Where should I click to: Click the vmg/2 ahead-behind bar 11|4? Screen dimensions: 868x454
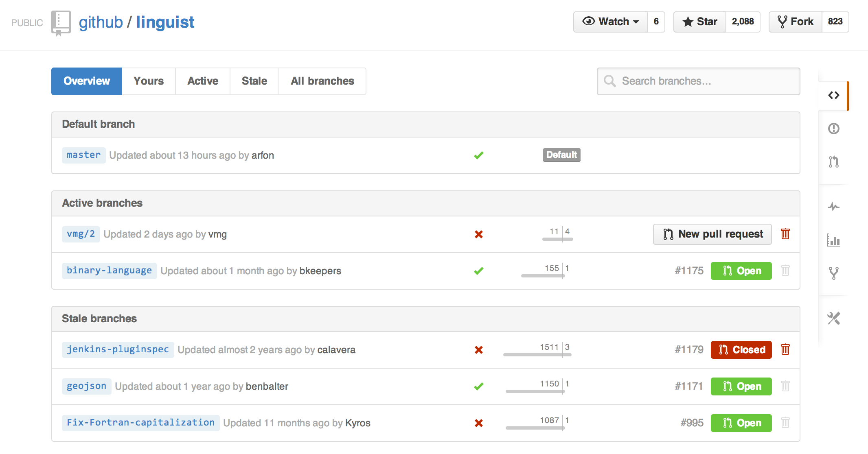click(558, 234)
